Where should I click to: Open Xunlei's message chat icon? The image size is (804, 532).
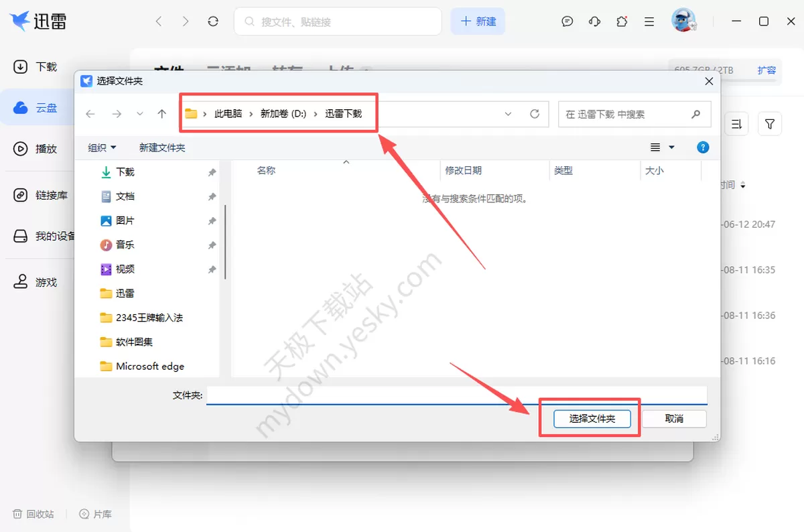click(567, 21)
